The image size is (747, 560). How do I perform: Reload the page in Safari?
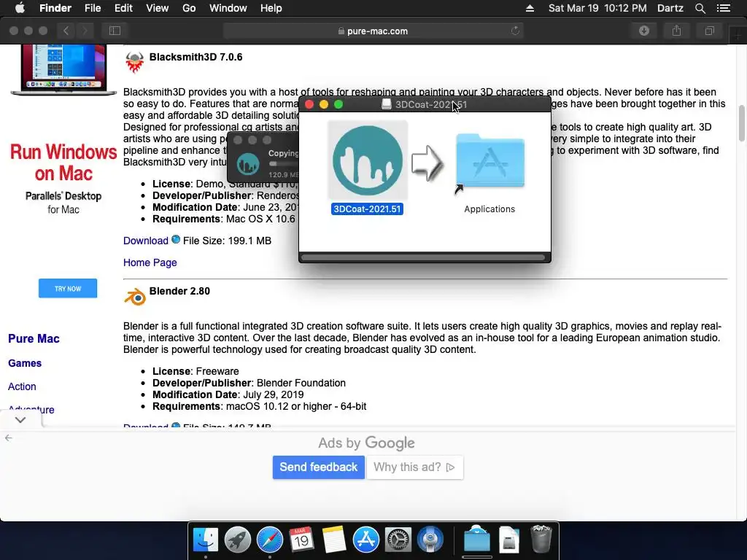point(515,31)
